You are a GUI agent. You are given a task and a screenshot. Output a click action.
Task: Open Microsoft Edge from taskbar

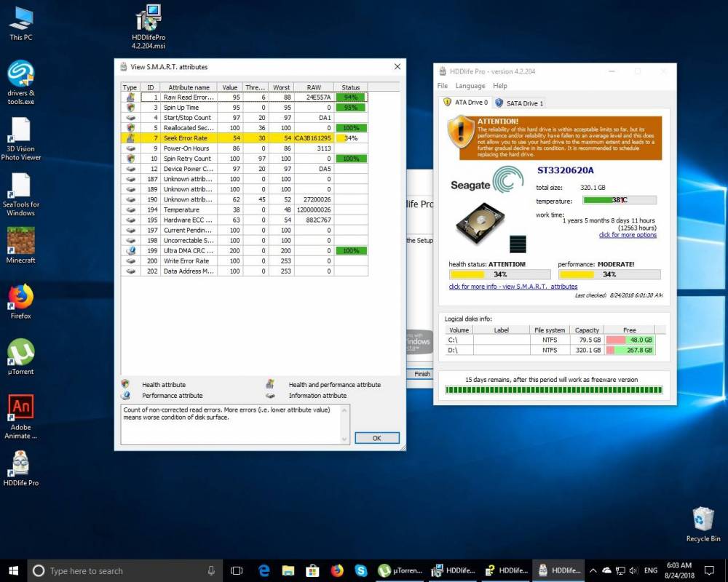pos(264,570)
